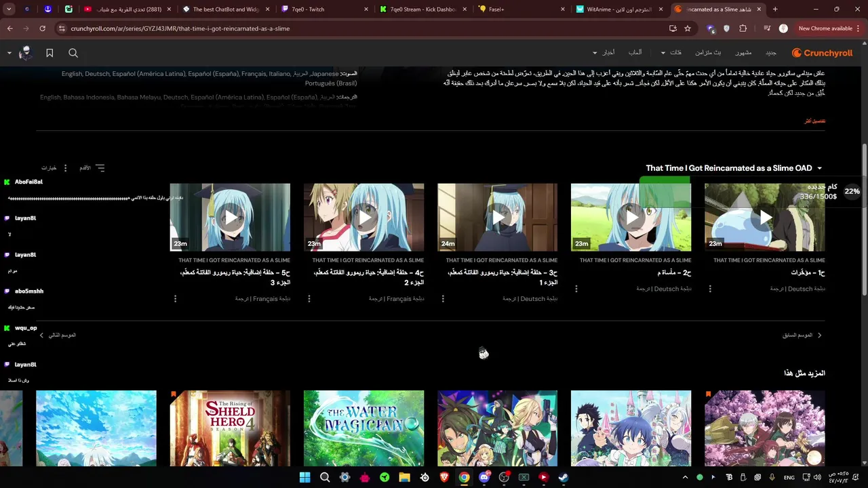The image size is (868, 488).
Task: Close the Crunchyroll Slime tab
Action: [x=757, y=9]
